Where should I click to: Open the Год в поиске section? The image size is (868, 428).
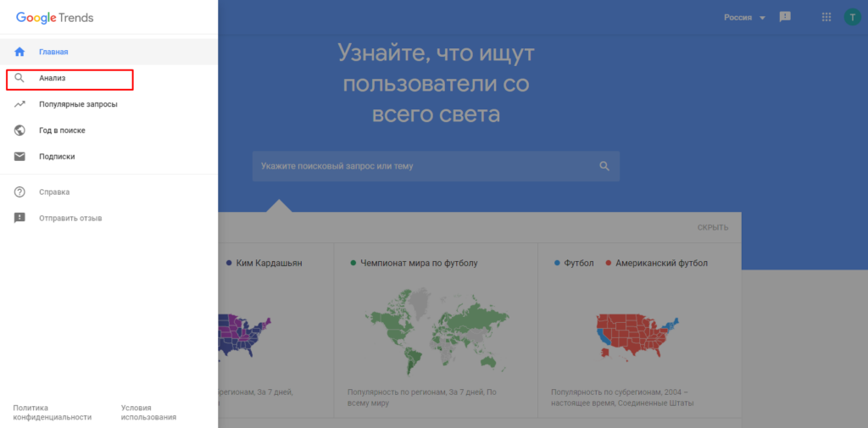[62, 131]
